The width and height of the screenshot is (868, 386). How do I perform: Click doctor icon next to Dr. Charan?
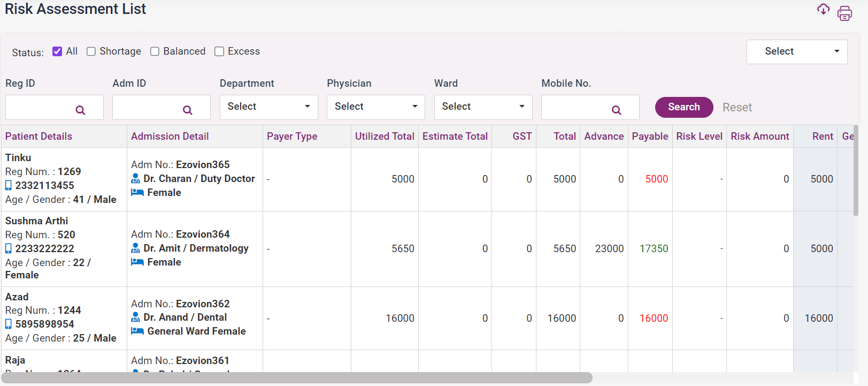[136, 179]
